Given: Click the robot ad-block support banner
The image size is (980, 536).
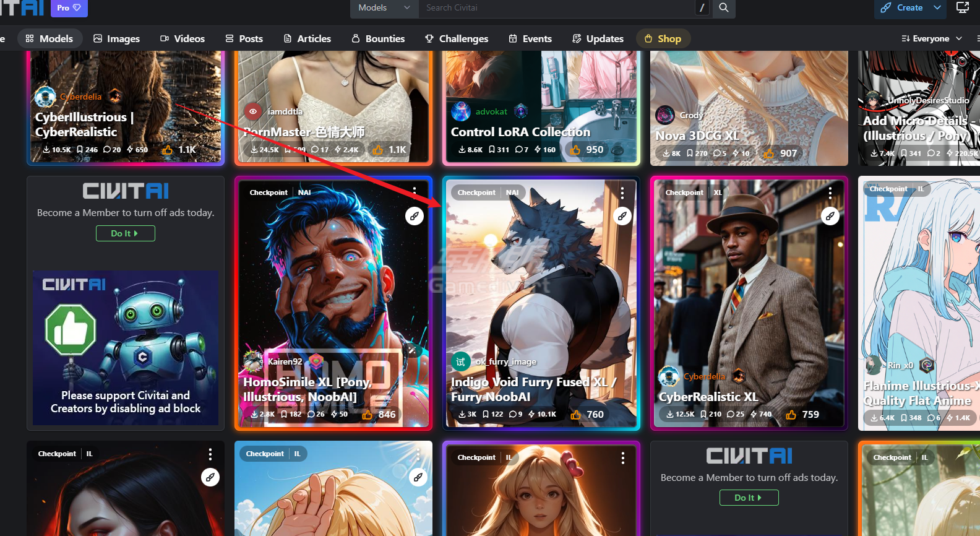Looking at the screenshot, I should (x=126, y=348).
